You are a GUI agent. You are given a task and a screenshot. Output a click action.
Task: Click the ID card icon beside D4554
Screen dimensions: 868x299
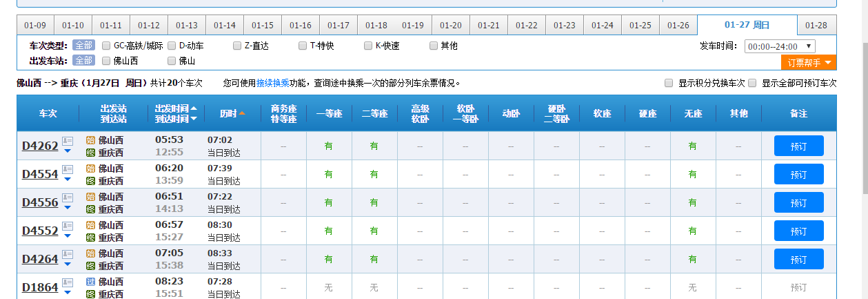click(x=68, y=169)
